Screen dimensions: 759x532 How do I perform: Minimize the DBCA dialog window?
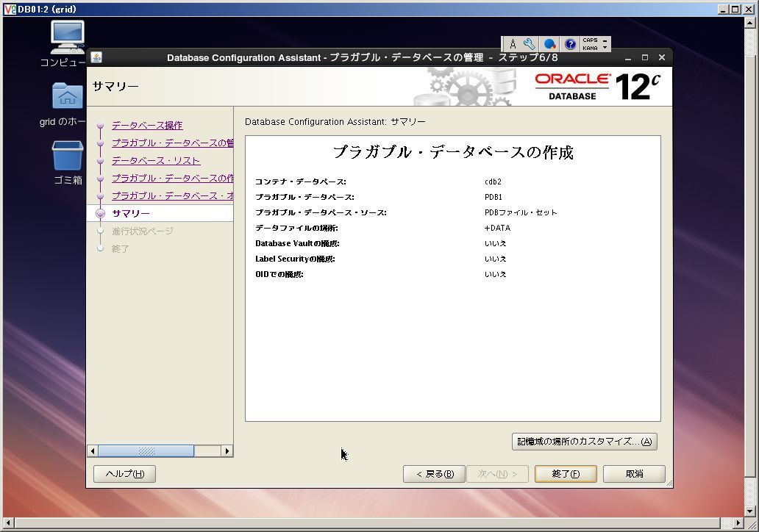point(628,58)
